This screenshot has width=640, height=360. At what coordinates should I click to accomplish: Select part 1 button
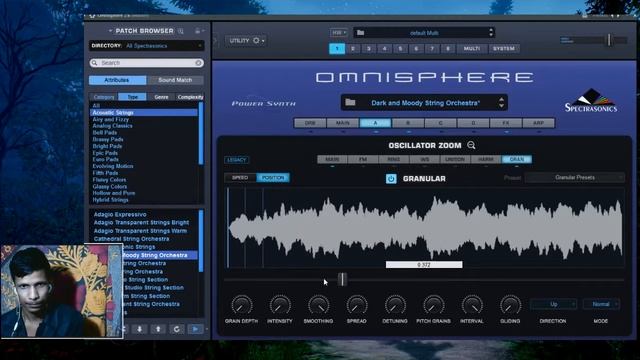click(337, 49)
